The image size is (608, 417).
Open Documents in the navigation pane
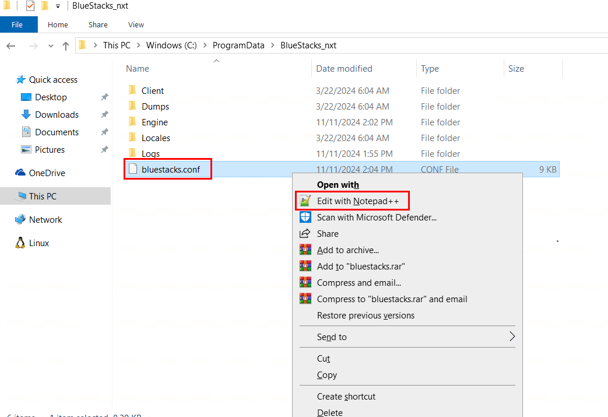50,132
